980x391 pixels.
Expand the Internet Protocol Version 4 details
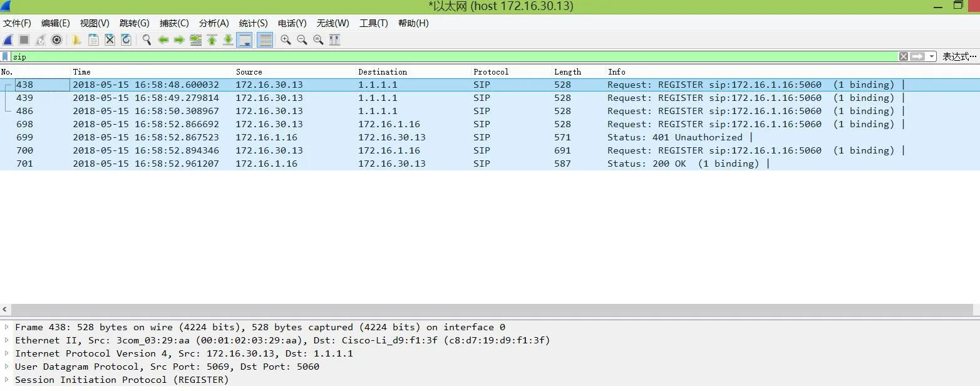click(x=6, y=353)
